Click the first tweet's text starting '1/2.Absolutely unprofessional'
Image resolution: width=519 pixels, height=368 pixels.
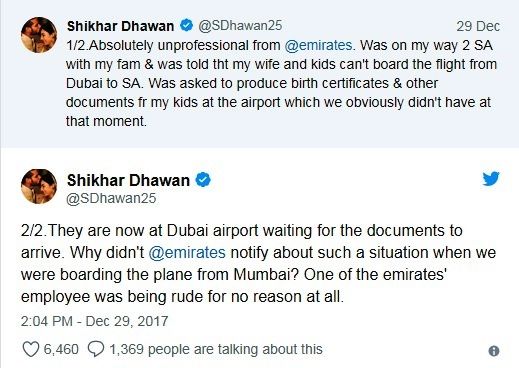pyautogui.click(x=282, y=83)
